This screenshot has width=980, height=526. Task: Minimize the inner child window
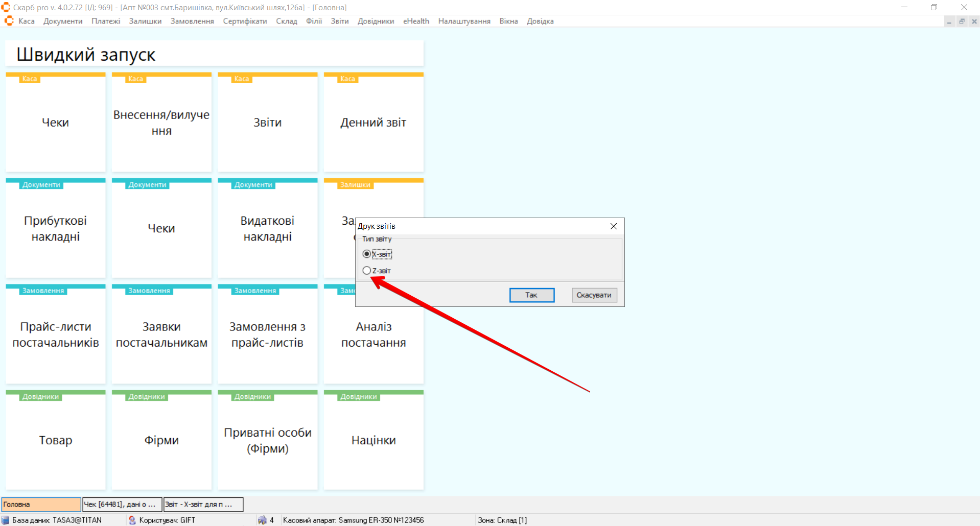[949, 21]
